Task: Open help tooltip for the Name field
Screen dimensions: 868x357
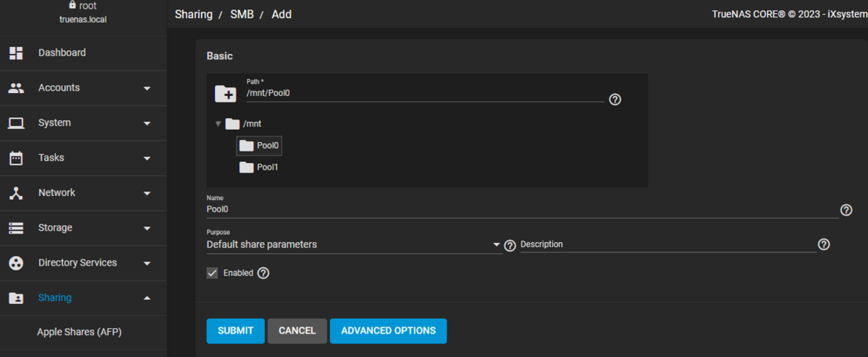Action: (845, 210)
